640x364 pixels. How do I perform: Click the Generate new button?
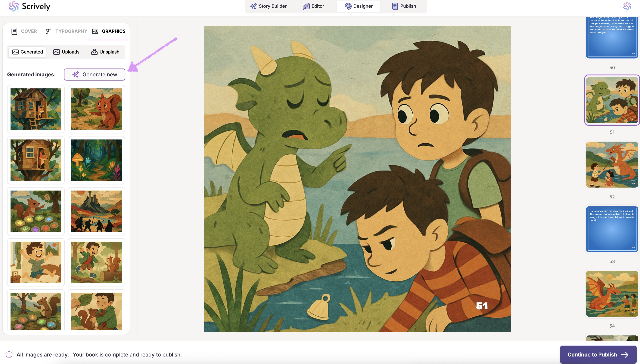tap(95, 75)
